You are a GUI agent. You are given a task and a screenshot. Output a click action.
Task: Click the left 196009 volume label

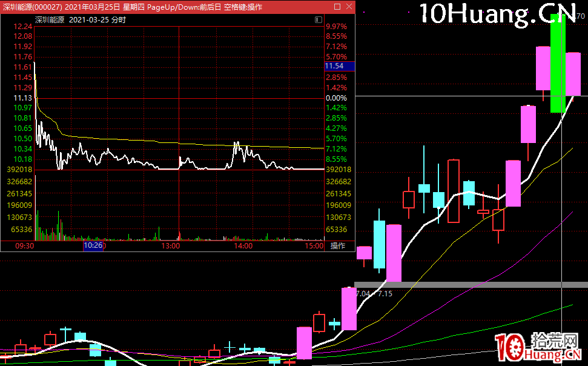coord(19,205)
